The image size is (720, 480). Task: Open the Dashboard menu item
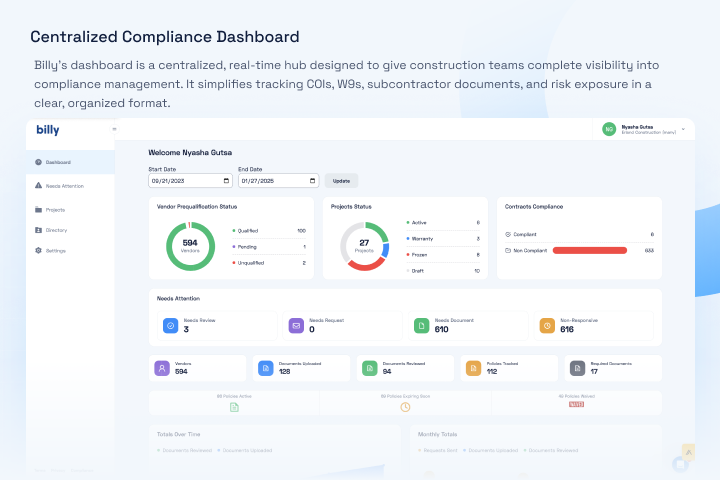point(70,162)
